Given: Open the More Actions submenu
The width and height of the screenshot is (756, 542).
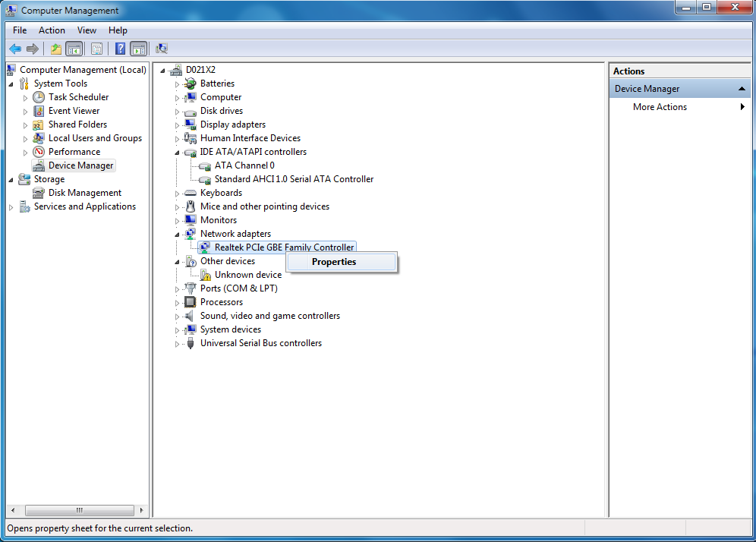Looking at the screenshot, I should click(680, 107).
